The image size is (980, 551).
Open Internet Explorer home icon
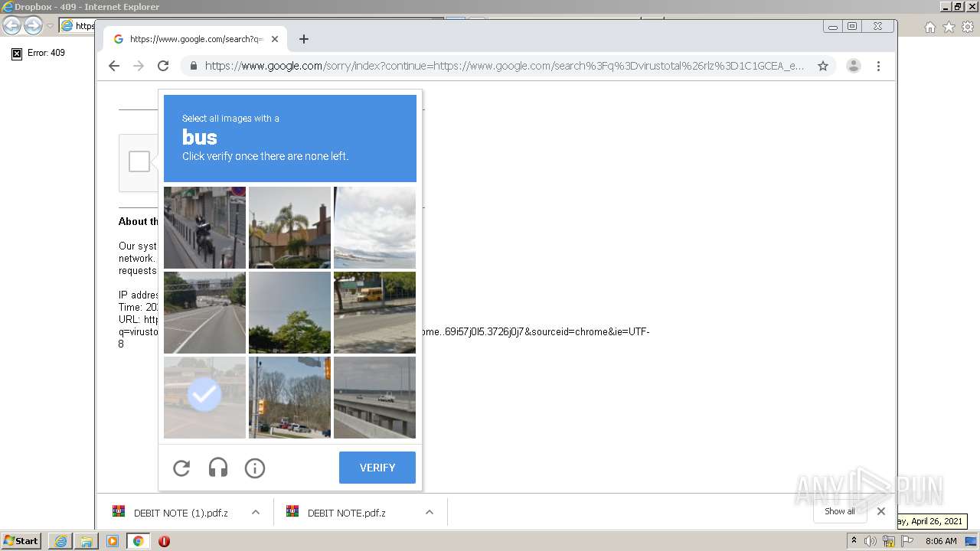click(x=929, y=27)
